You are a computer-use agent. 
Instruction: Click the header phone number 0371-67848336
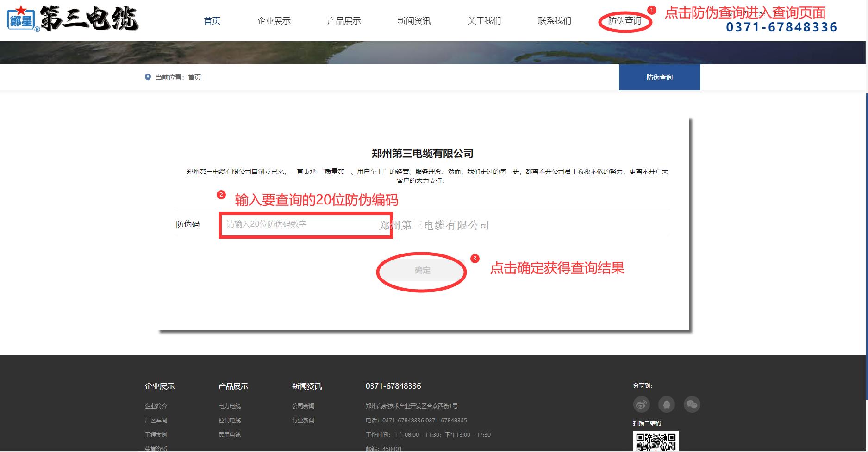[781, 27]
